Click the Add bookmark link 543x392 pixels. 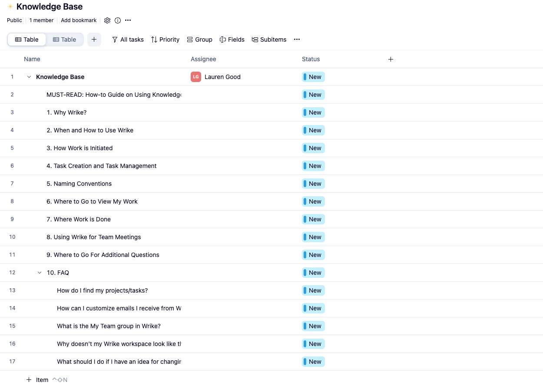pyautogui.click(x=79, y=20)
